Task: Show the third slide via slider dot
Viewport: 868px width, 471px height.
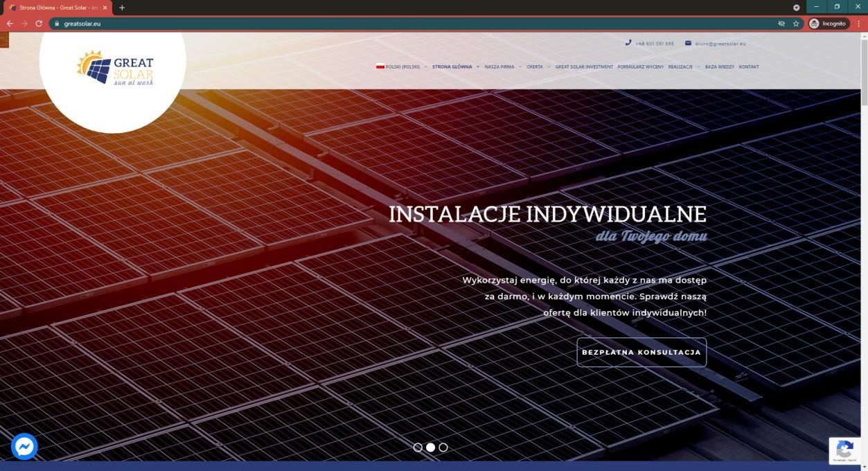Action: tap(443, 447)
